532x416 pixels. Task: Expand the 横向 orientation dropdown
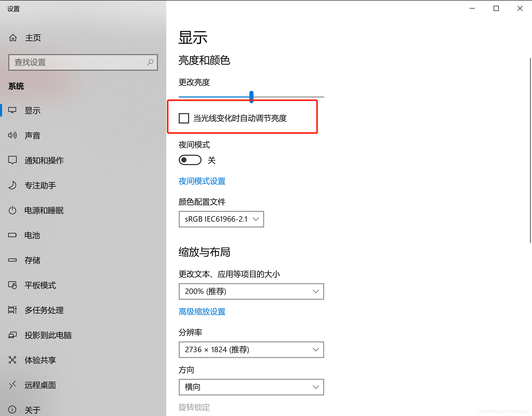(251, 387)
